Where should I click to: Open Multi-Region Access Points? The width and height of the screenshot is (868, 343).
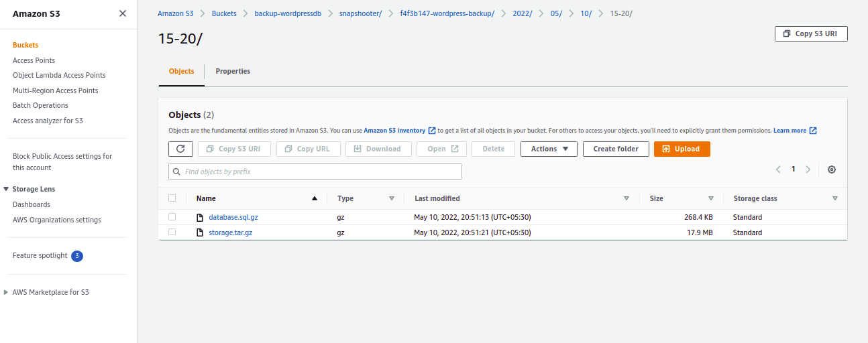tap(56, 90)
